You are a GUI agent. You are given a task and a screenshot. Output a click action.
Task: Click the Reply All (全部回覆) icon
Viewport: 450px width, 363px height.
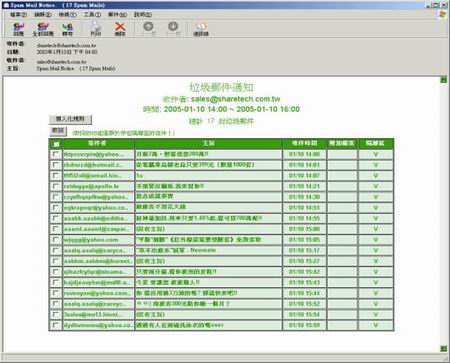pyautogui.click(x=43, y=29)
